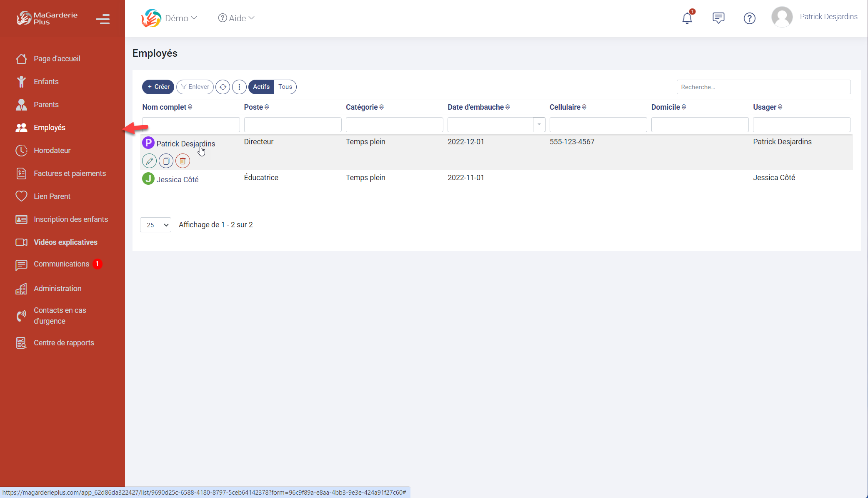Click the red trash delete icon
This screenshot has width=868, height=498.
point(183,161)
